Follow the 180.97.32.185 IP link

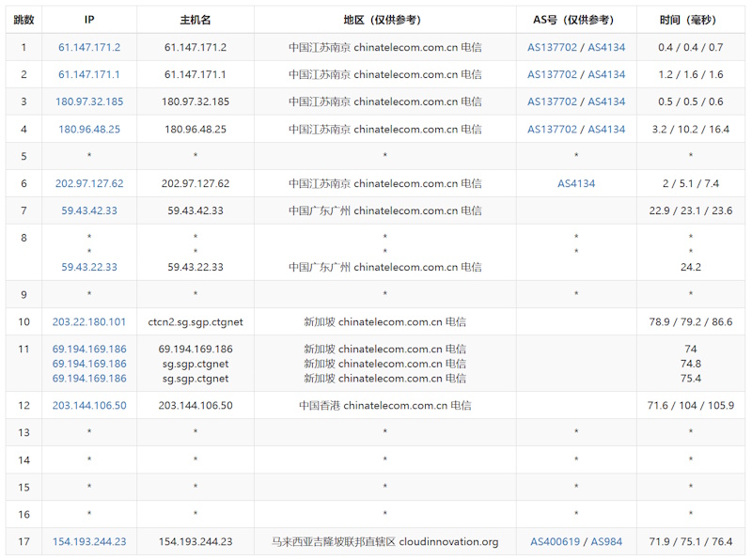89,101
